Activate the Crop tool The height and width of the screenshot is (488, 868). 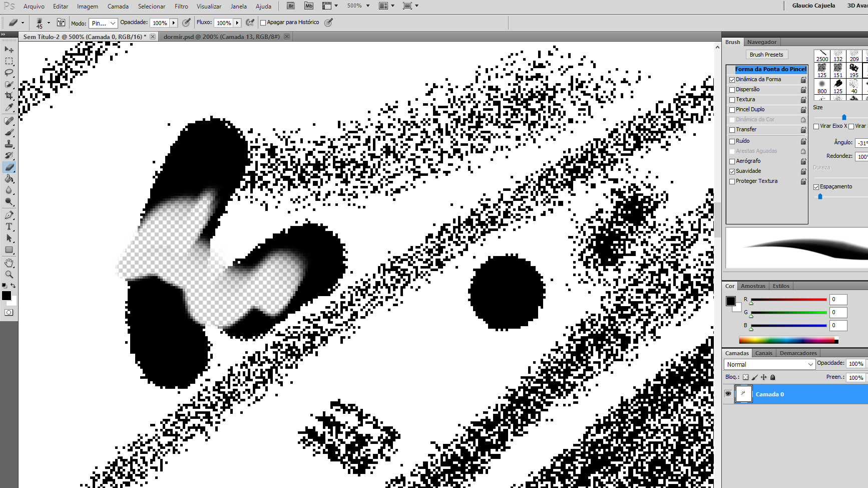coord(9,95)
